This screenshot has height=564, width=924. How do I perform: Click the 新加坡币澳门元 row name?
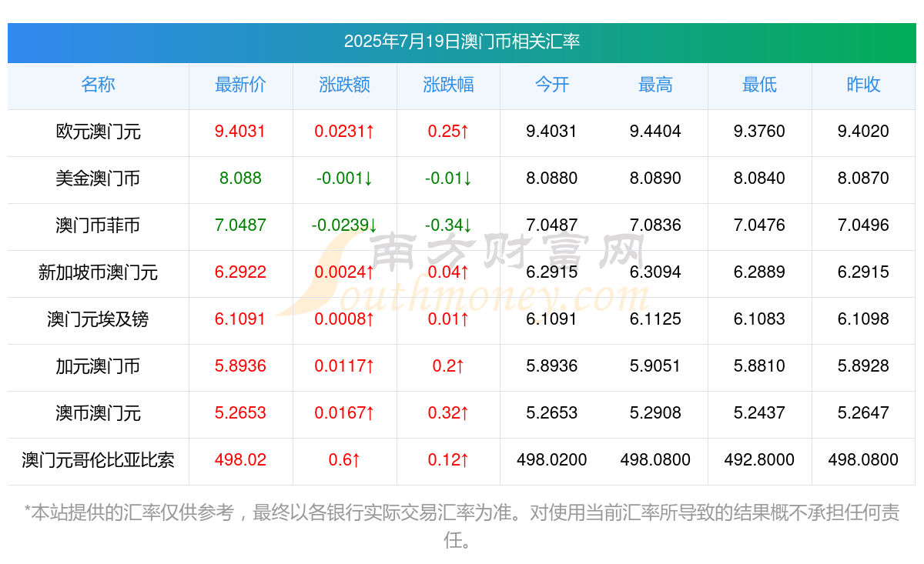click(99, 272)
